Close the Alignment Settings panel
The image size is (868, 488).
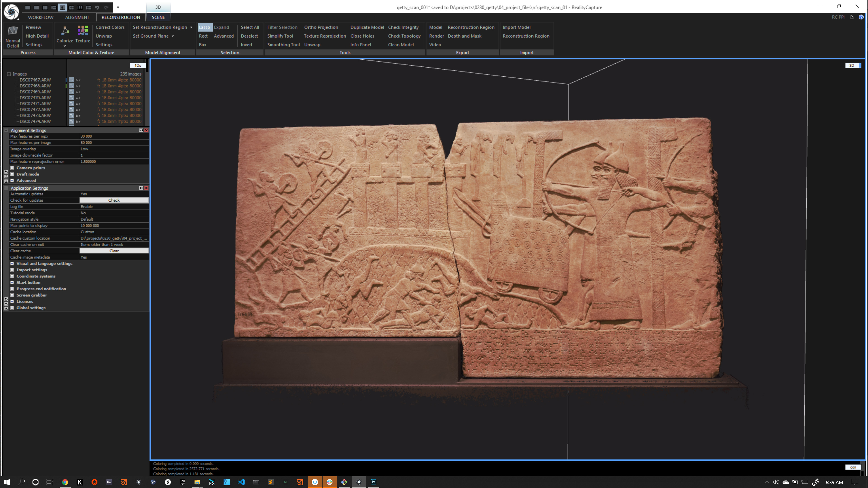[146, 130]
